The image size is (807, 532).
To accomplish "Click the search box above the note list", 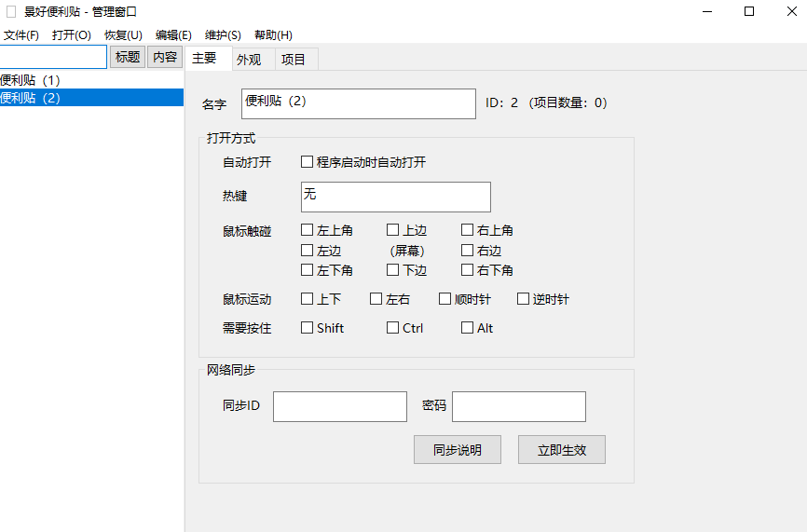I will click(53, 57).
